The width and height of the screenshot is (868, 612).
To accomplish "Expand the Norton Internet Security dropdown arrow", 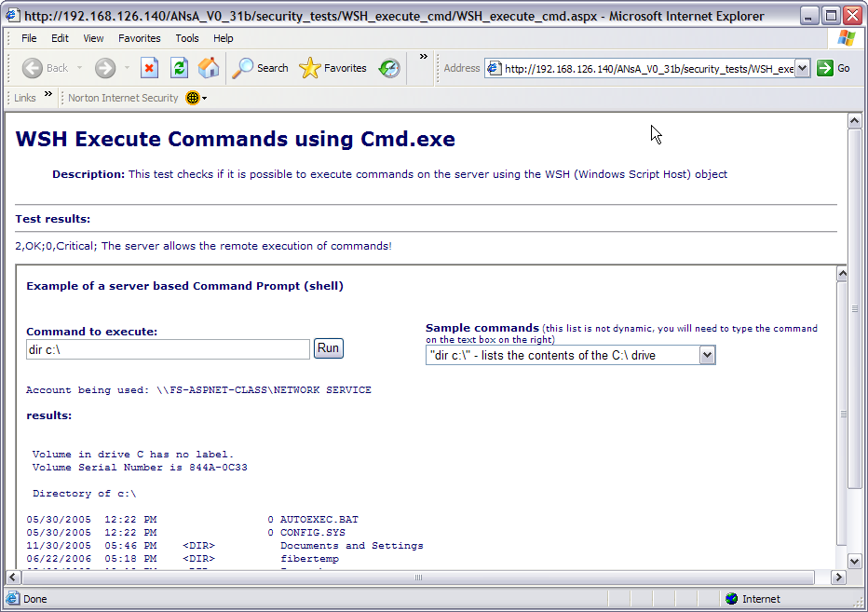I will pyautogui.click(x=205, y=99).
